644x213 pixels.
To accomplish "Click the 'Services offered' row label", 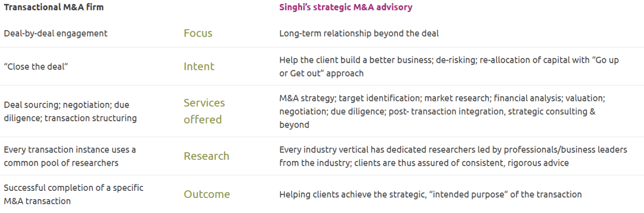I will (204, 111).
